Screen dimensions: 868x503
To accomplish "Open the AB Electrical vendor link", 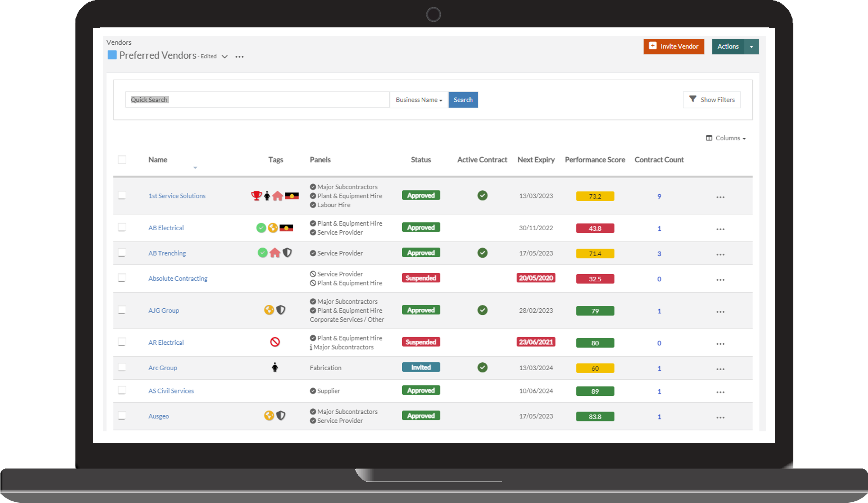I will 166,228.
